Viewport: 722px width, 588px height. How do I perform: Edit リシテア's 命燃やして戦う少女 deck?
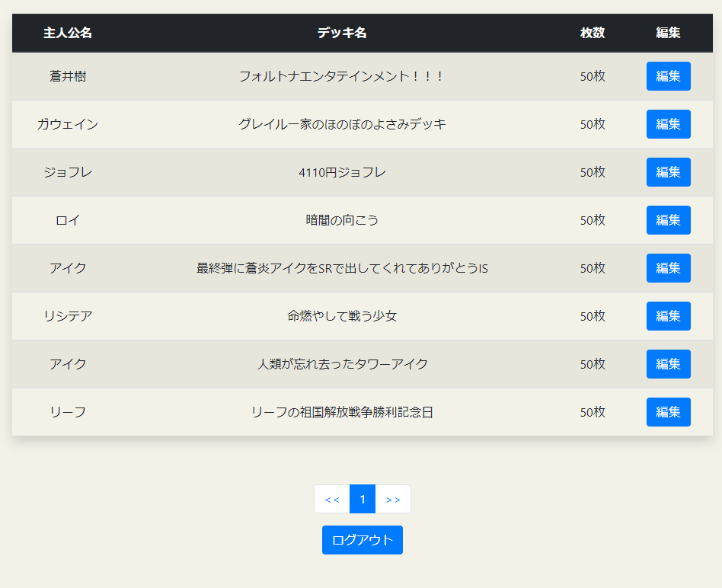[x=668, y=316]
